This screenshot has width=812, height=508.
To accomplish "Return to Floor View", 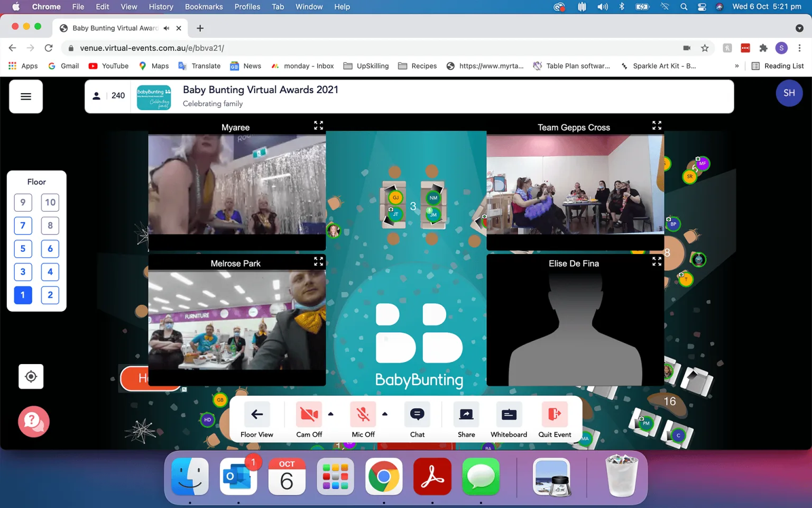I will [257, 420].
